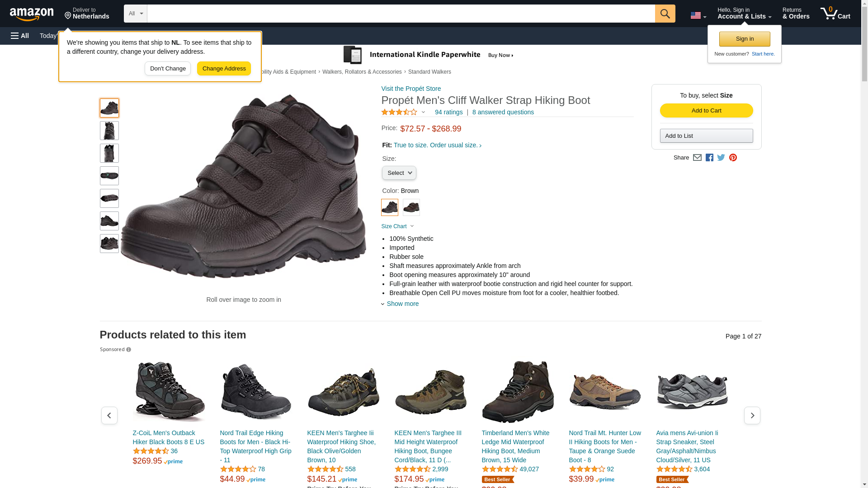Click the search magnifier button
The image size is (868, 488).
coord(665,14)
